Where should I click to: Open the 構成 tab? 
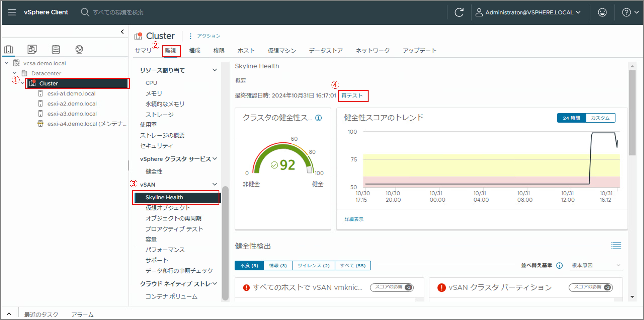click(194, 51)
